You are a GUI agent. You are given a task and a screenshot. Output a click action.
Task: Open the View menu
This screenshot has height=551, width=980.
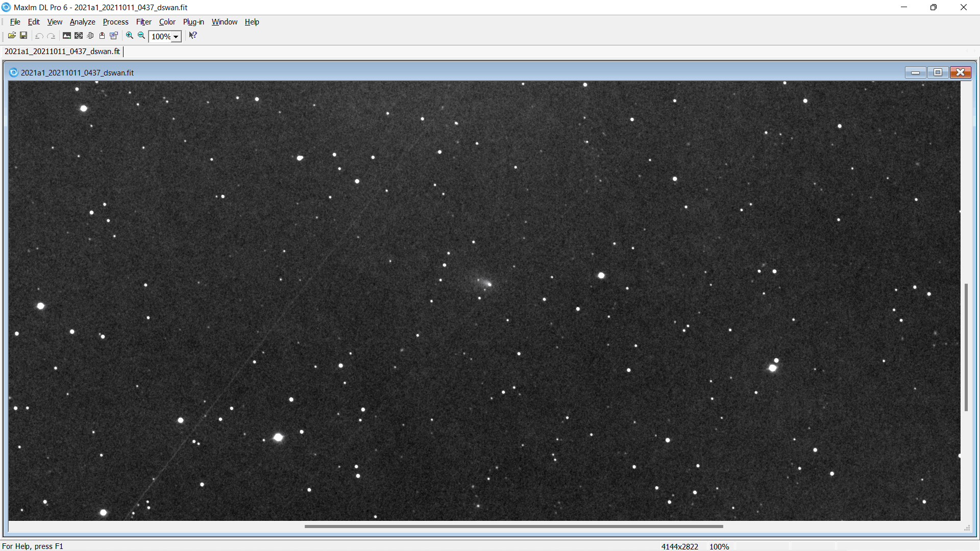point(55,22)
